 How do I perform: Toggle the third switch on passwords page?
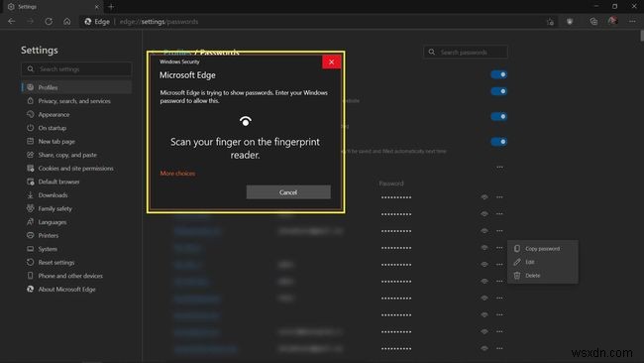[498, 116]
